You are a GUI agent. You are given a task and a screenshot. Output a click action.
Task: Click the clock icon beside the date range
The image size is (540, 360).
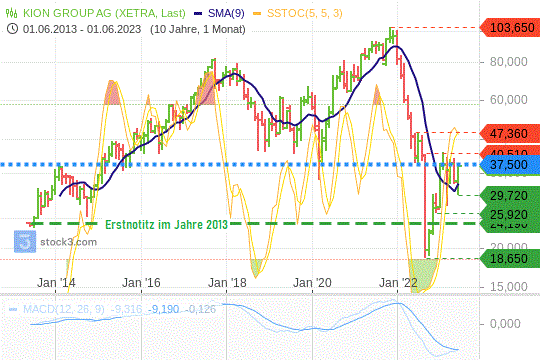(x=12, y=29)
